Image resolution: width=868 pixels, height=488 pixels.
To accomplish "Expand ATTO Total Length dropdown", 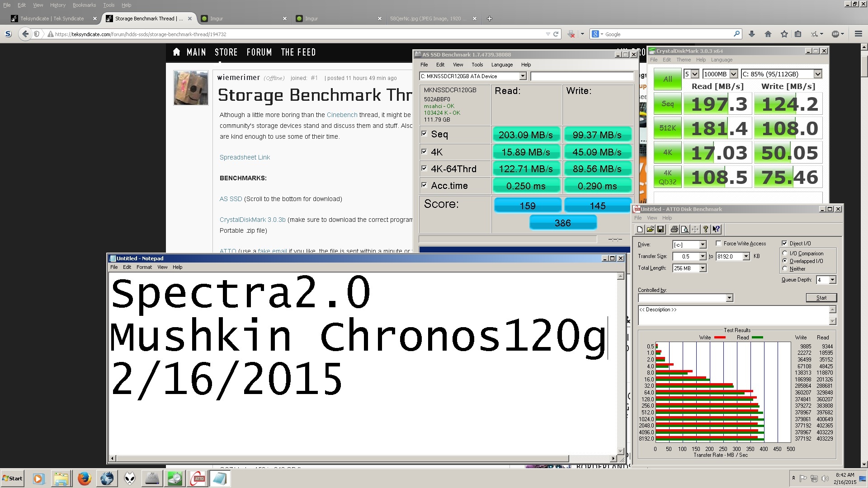I will tap(703, 268).
